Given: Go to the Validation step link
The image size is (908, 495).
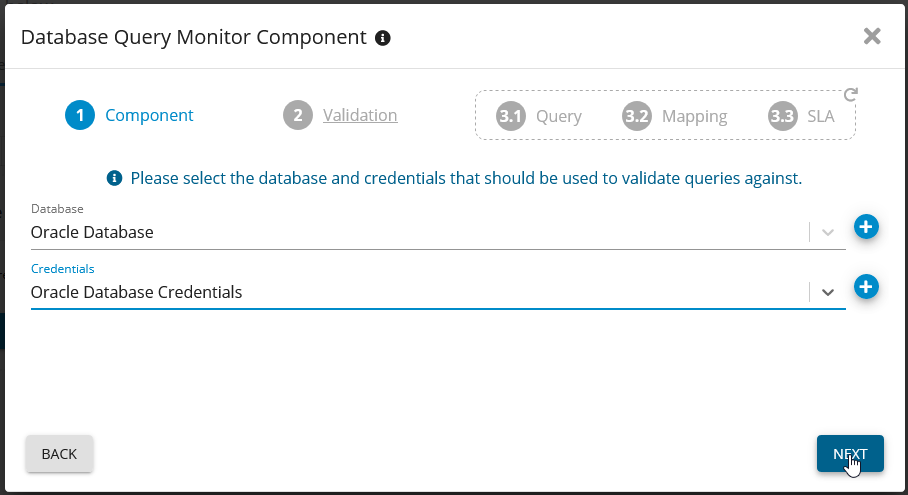Looking at the screenshot, I should [x=360, y=115].
